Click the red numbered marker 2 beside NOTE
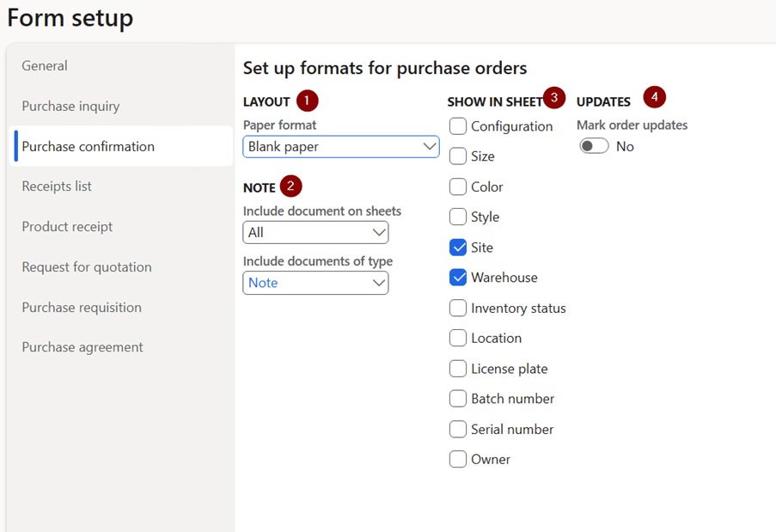 (291, 187)
